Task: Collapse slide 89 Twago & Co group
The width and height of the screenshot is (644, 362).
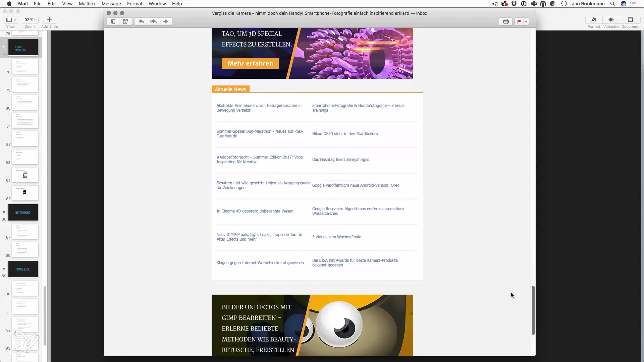Action: tap(4, 269)
